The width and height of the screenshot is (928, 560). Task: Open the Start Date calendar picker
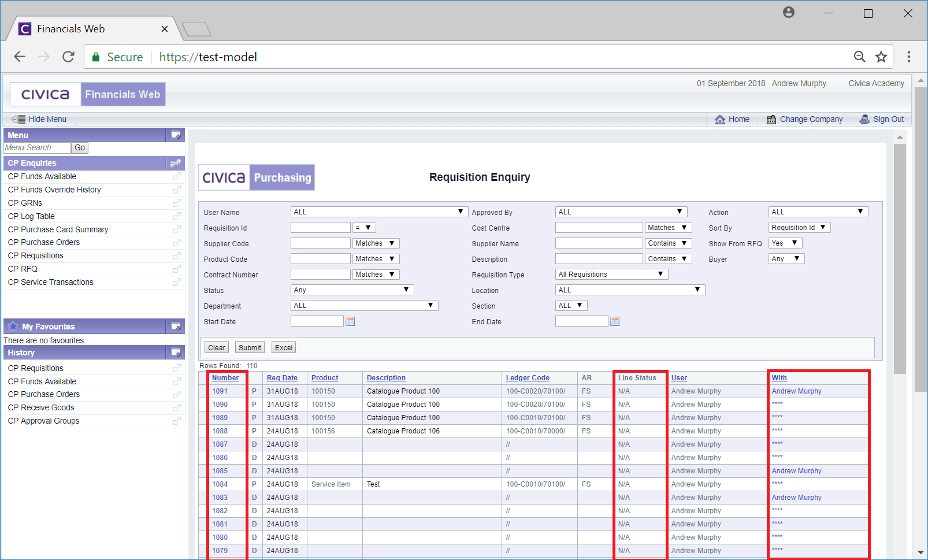pos(350,321)
